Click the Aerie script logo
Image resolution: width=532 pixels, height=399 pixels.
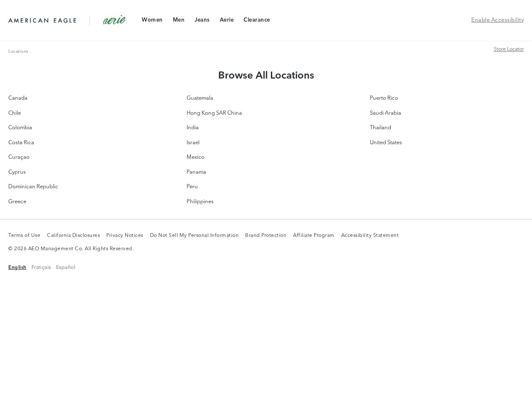[x=114, y=20]
